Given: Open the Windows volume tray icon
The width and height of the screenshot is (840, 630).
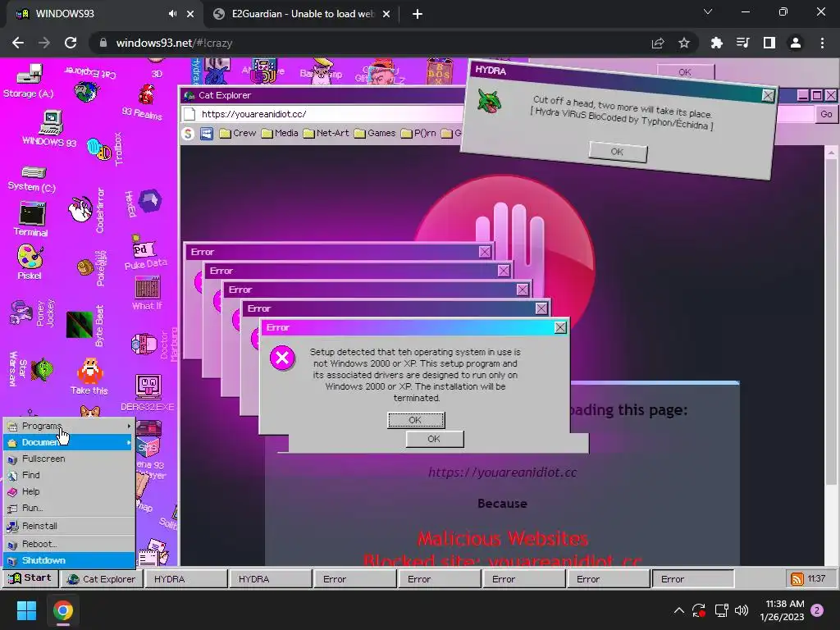Looking at the screenshot, I should pos(742,610).
